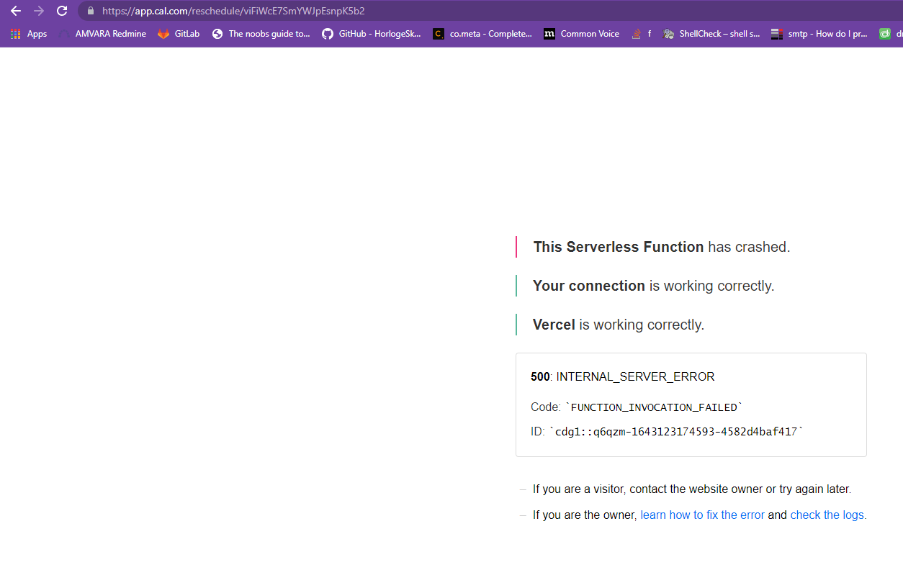Click the Stack Overflow style icon before f
This screenshot has height=588, width=903.
pyautogui.click(x=636, y=34)
